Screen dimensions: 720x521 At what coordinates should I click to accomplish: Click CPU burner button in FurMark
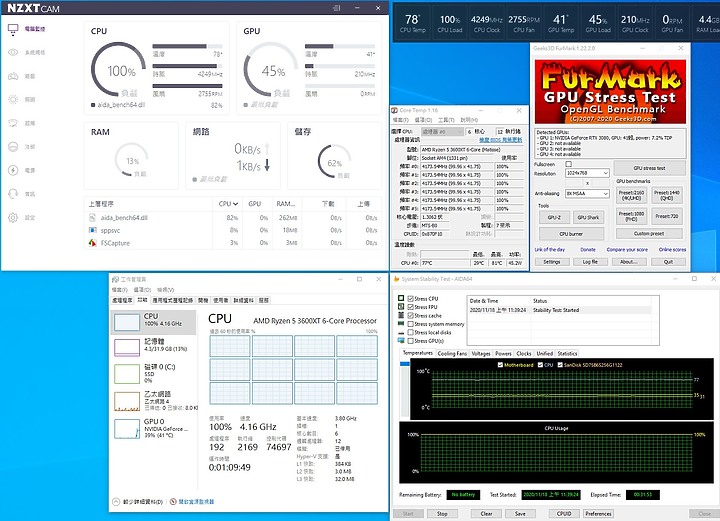[x=571, y=234]
